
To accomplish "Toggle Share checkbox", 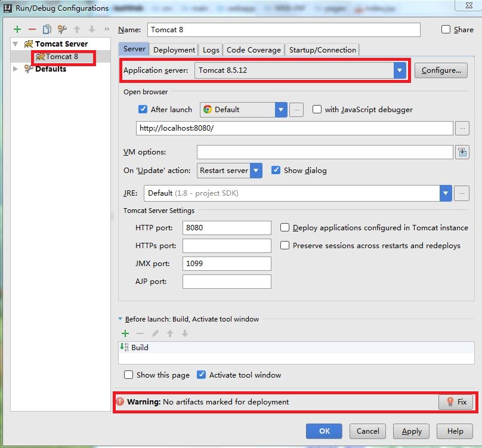I will coord(446,29).
